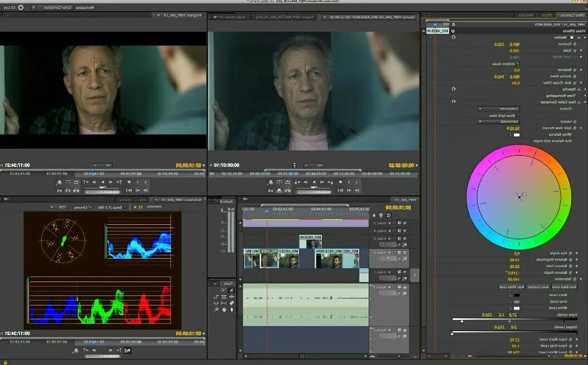Pick the White Balance eyedropper
The width and height of the screenshot is (588, 365).
pos(511,135)
